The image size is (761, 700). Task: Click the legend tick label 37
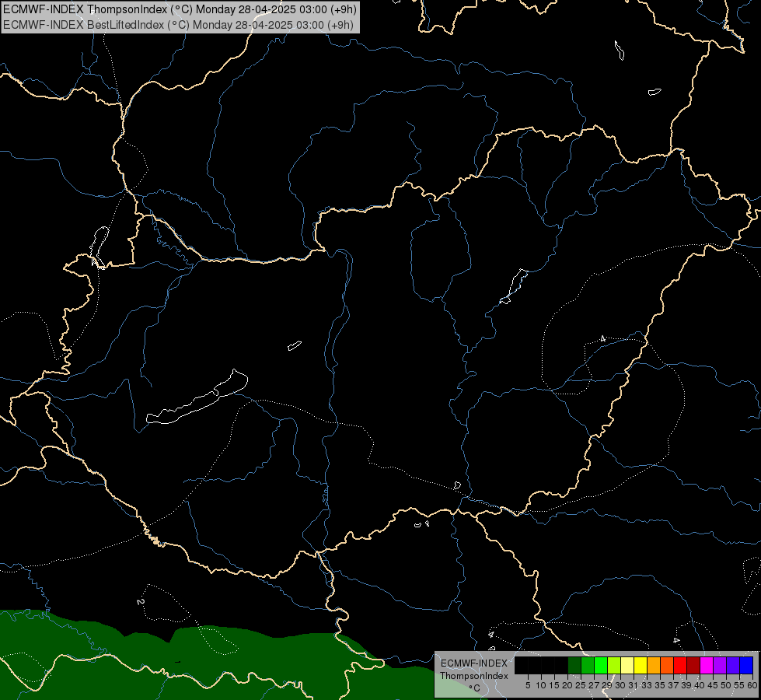click(673, 685)
